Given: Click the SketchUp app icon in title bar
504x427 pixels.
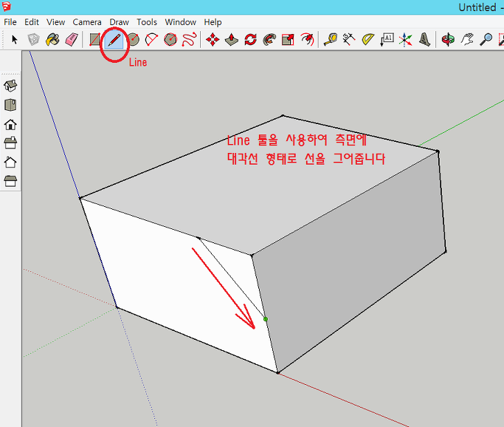Looking at the screenshot, I should click(6, 7).
